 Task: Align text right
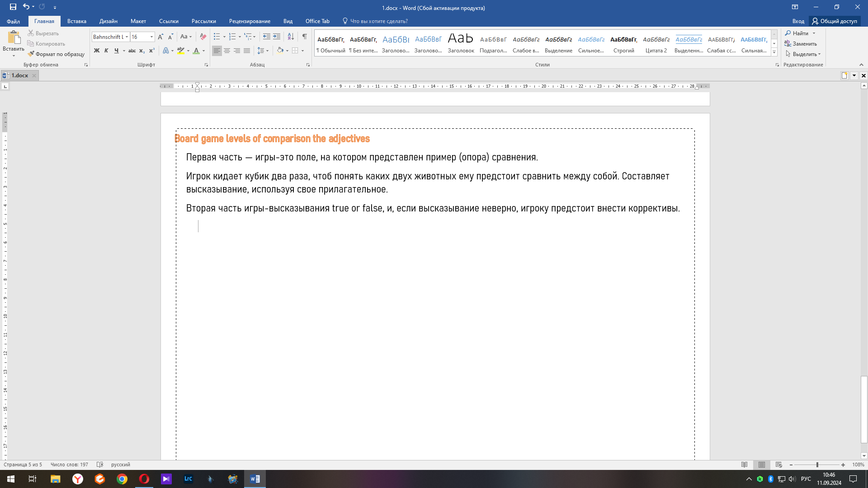237,51
